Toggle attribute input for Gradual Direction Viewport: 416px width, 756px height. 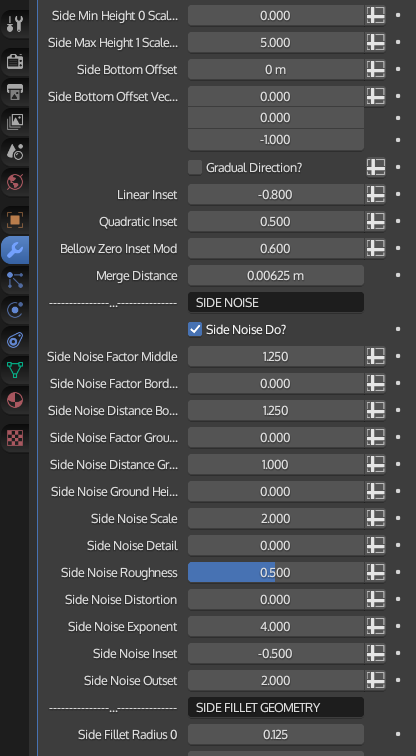375,168
